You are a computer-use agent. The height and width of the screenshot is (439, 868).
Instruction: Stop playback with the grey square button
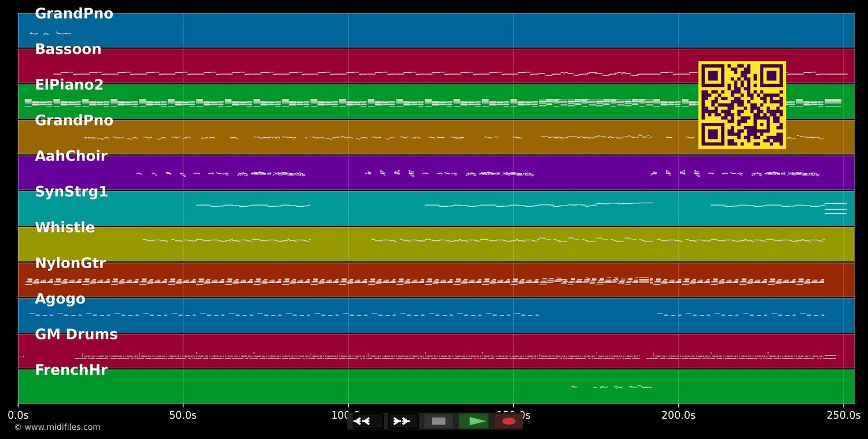tap(439, 421)
